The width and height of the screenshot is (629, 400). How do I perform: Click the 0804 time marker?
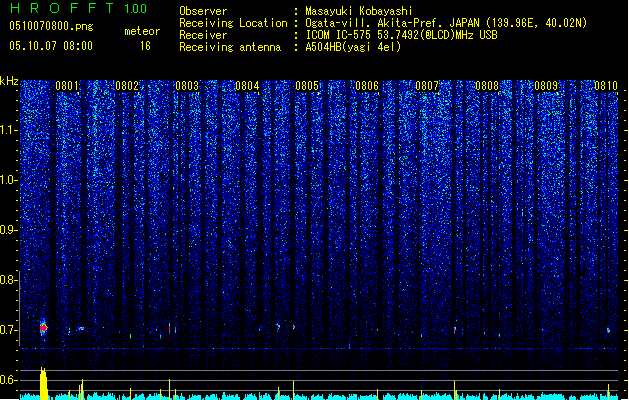[247, 85]
